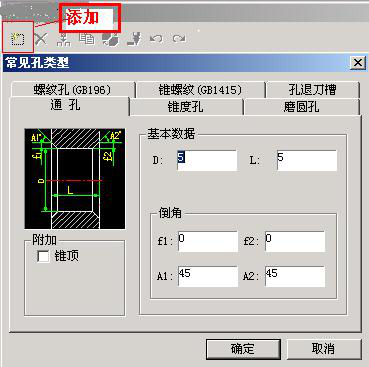Click the copy toolbar icon
The width and height of the screenshot is (369, 367).
click(x=87, y=39)
